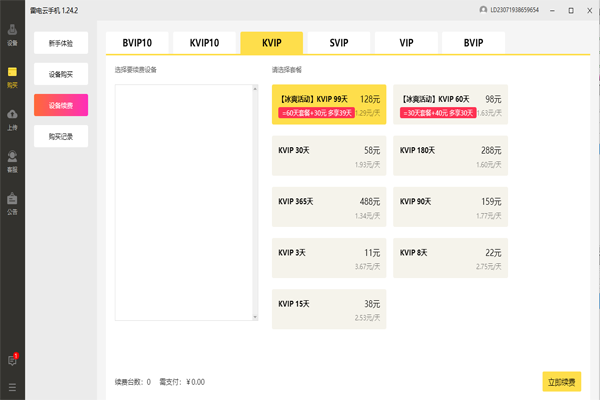
Task: Open the 客服 (Customer service) sidebar icon
Action: (12, 159)
